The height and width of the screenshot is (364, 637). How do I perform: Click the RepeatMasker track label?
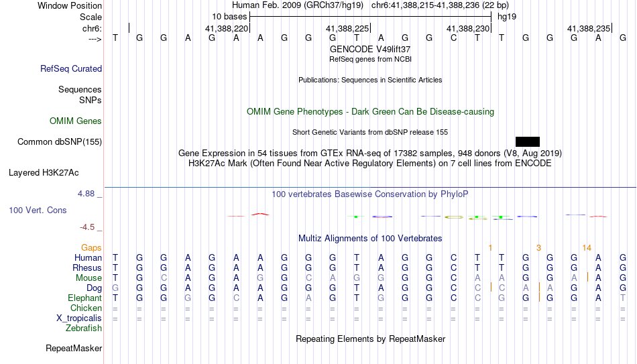[x=74, y=348]
